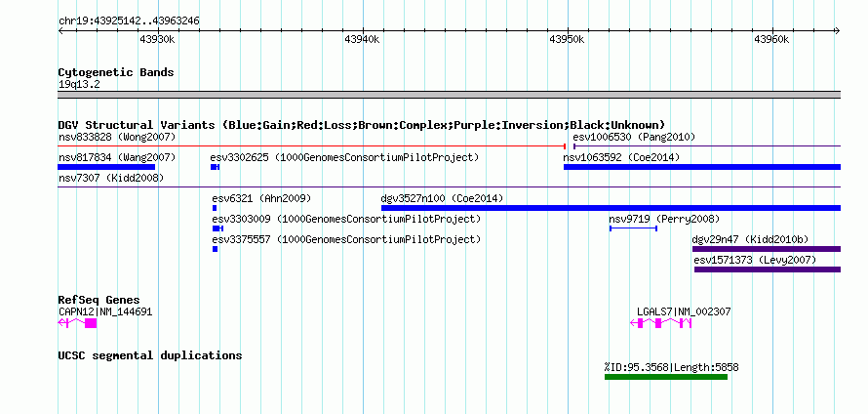
Task: Click the 43960k ruler label
Action: (772, 39)
